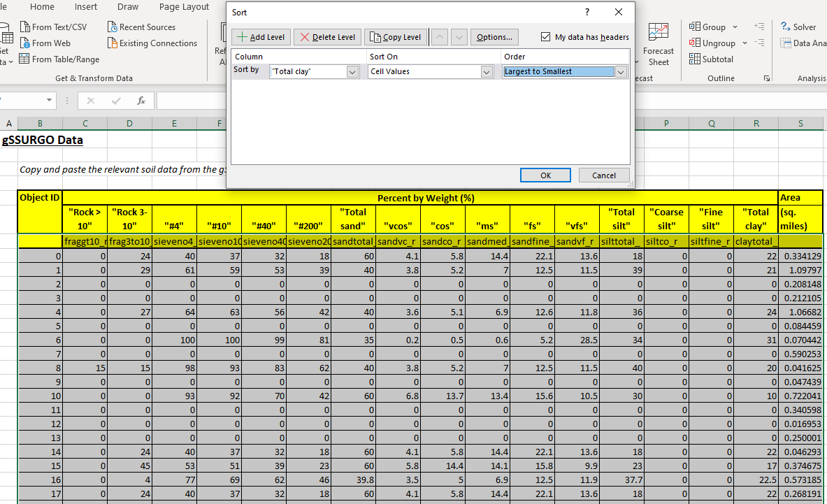Click the From Table/Range icon
The width and height of the screenshot is (827, 504).
[x=25, y=59]
